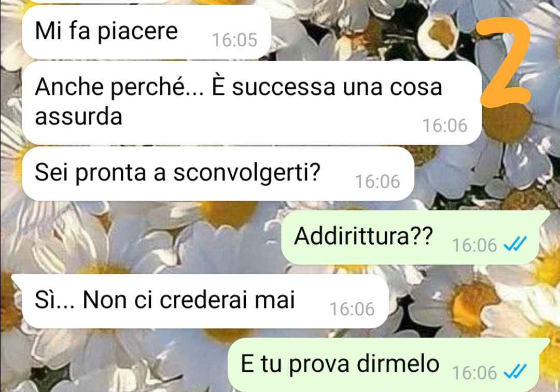Tap the 16:06 time in the "Addirittura??" bubble
The height and width of the screenshot is (392, 560).
[x=474, y=245]
